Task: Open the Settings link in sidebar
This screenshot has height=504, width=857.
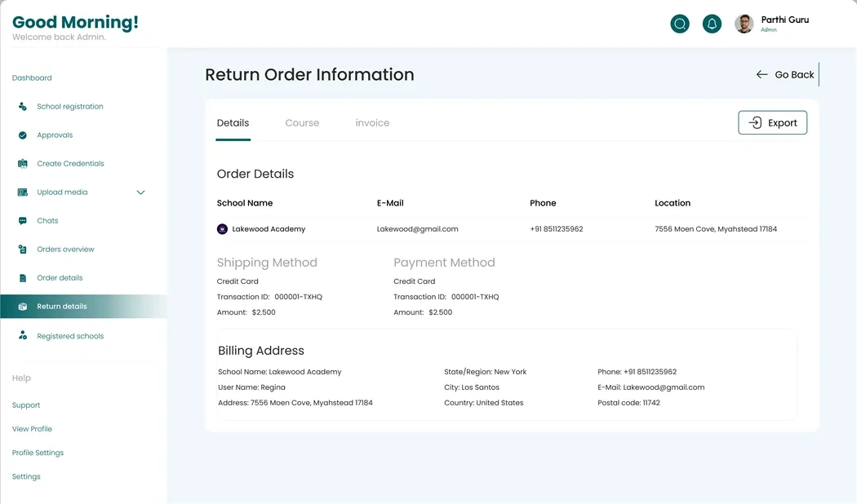Action: point(26,477)
